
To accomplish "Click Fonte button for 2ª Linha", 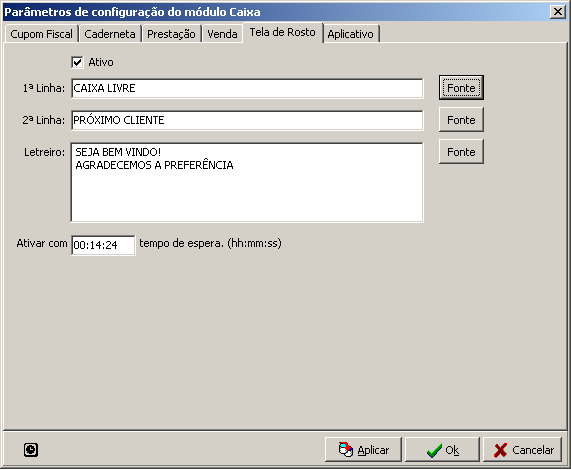I will coord(461,120).
